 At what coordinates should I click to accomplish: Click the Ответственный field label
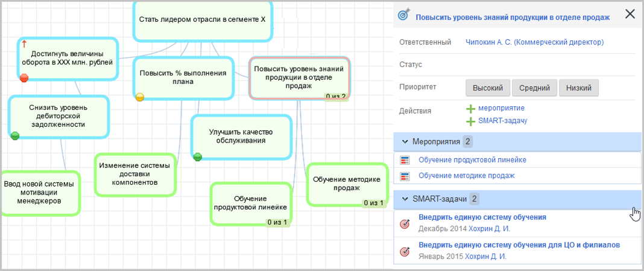click(425, 42)
